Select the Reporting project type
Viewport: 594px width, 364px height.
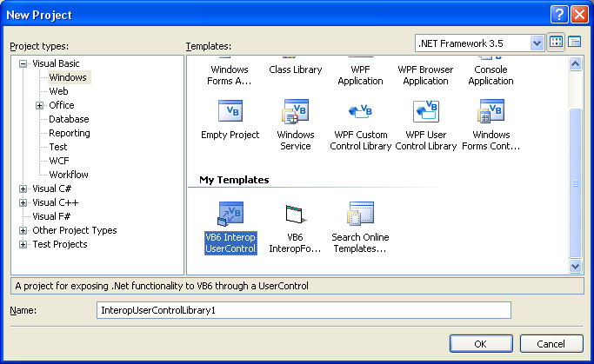click(70, 133)
